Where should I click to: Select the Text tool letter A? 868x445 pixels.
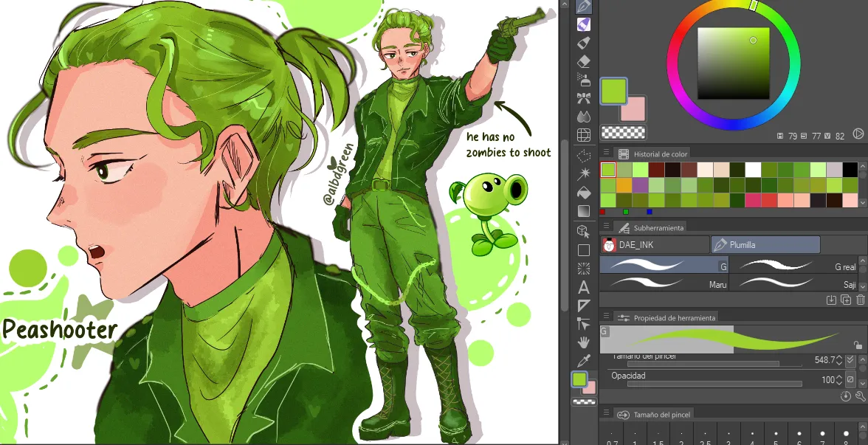point(583,287)
